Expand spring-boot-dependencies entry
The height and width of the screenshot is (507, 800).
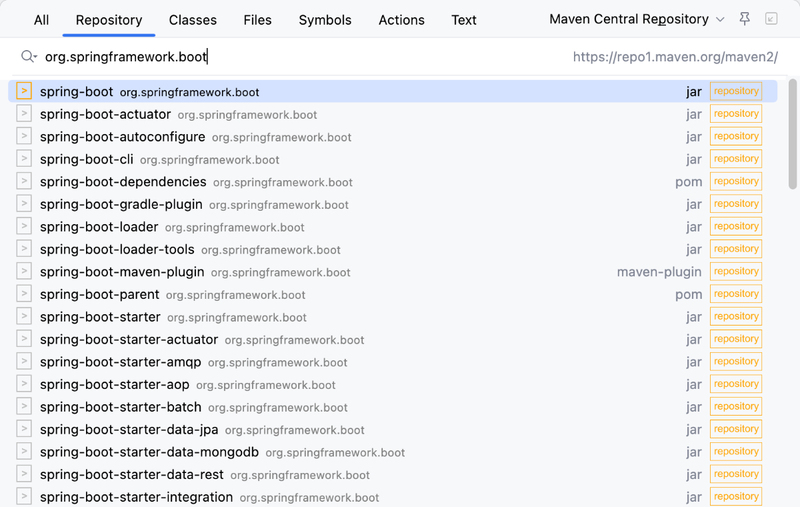click(x=24, y=181)
